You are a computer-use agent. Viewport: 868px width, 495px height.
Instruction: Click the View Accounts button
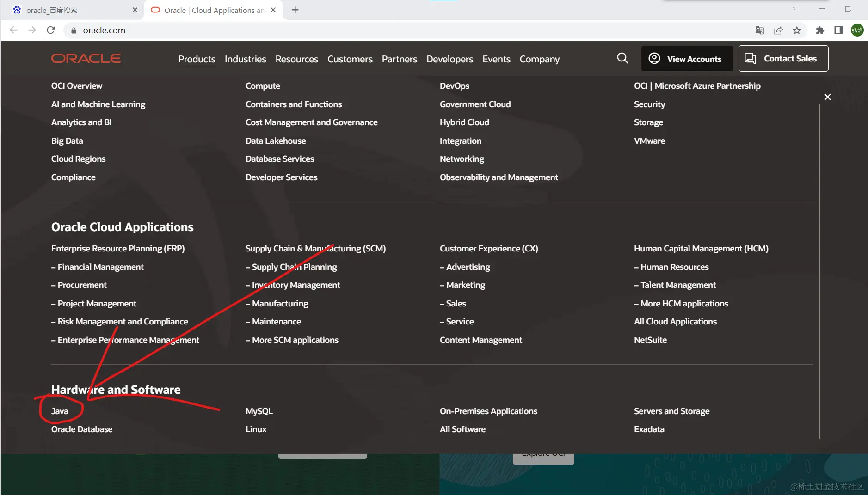click(x=687, y=58)
